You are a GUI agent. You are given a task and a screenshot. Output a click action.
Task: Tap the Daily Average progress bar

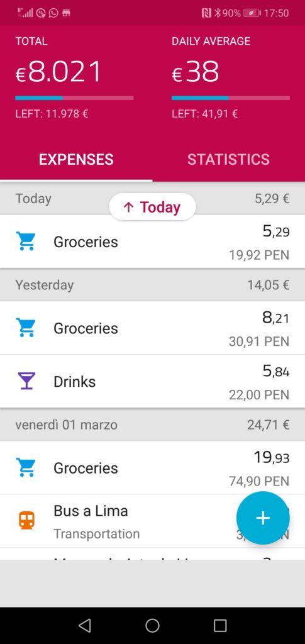(231, 98)
